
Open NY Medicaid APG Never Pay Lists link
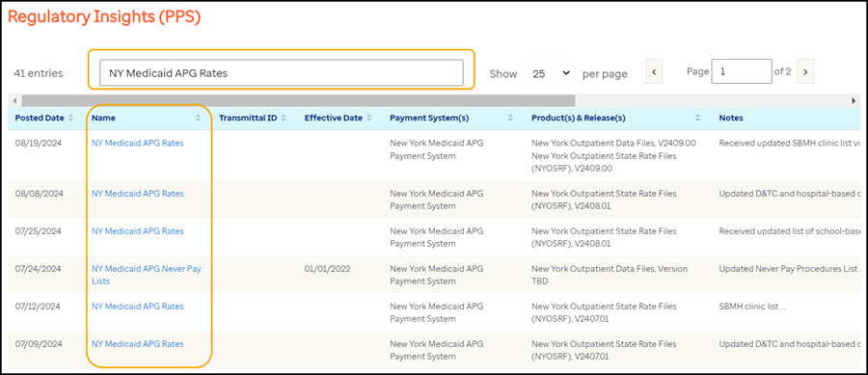(147, 275)
